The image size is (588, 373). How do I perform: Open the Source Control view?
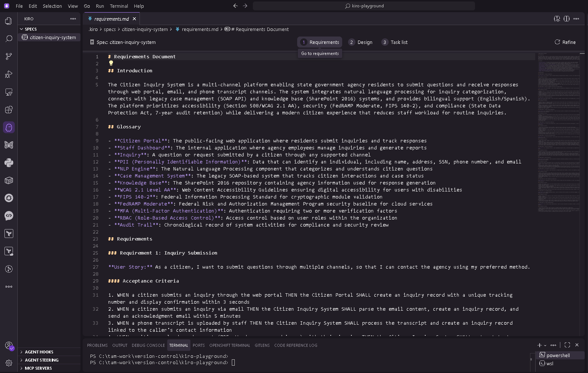click(x=8, y=56)
